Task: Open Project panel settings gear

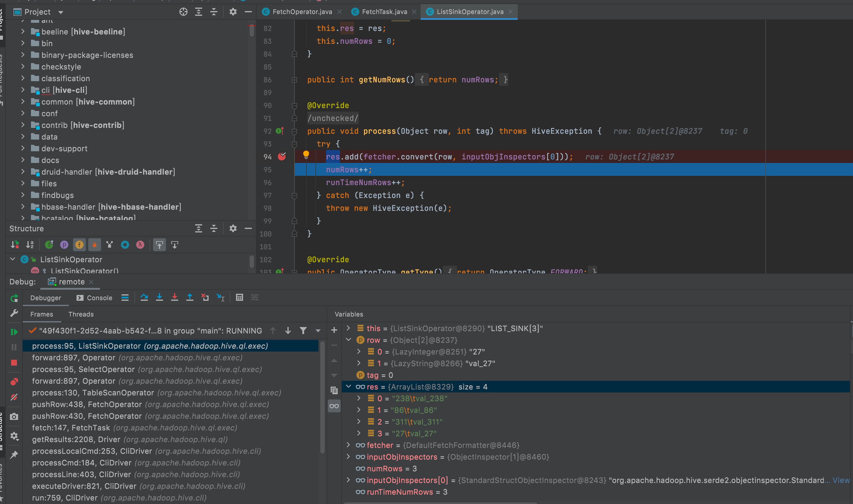Action: (x=233, y=12)
